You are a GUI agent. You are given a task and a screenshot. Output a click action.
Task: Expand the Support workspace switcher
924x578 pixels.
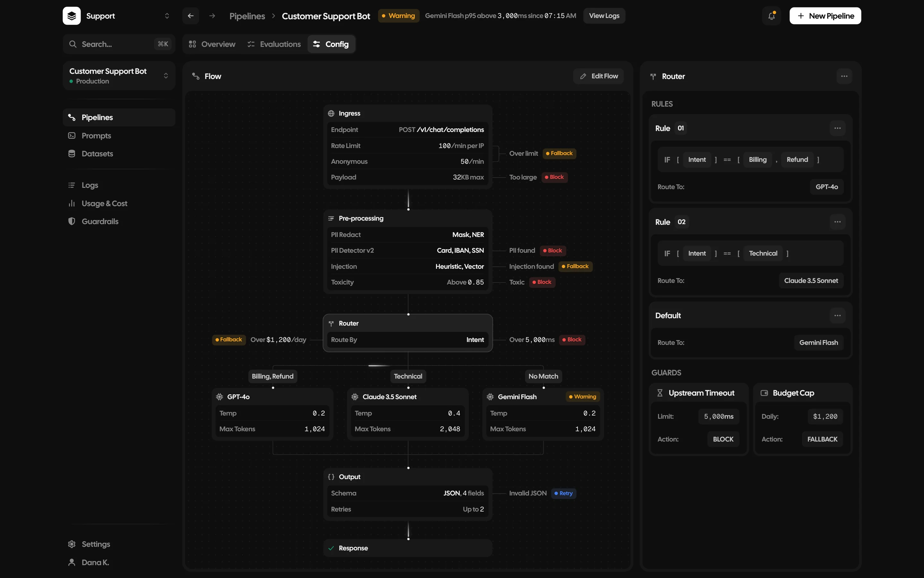[x=167, y=16]
